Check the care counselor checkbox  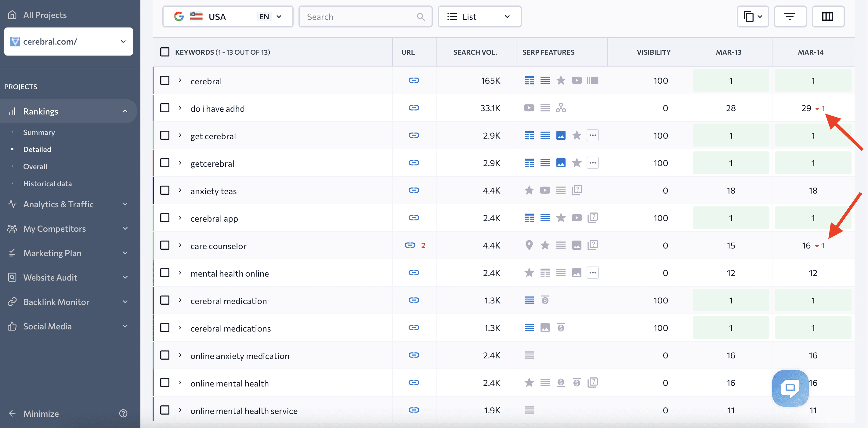165,245
